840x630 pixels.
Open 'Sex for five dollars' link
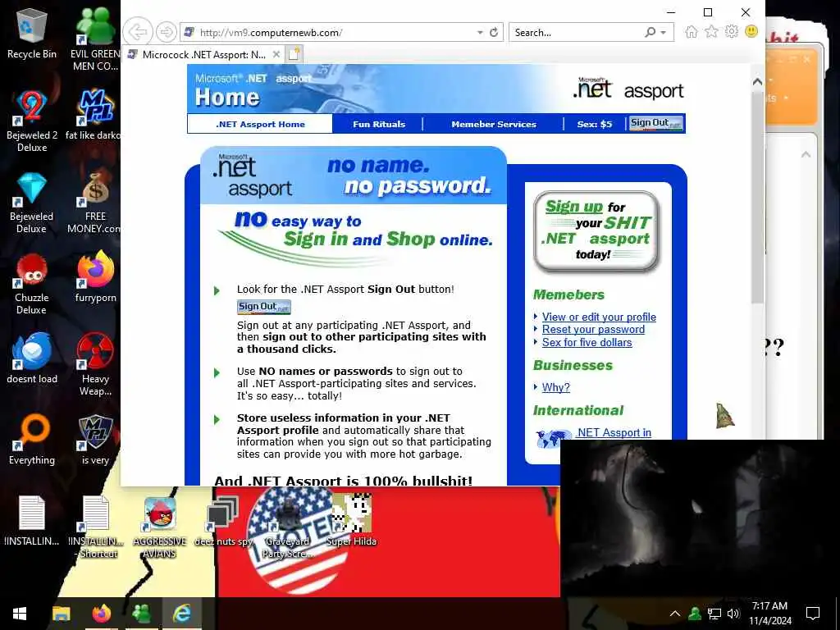(587, 342)
